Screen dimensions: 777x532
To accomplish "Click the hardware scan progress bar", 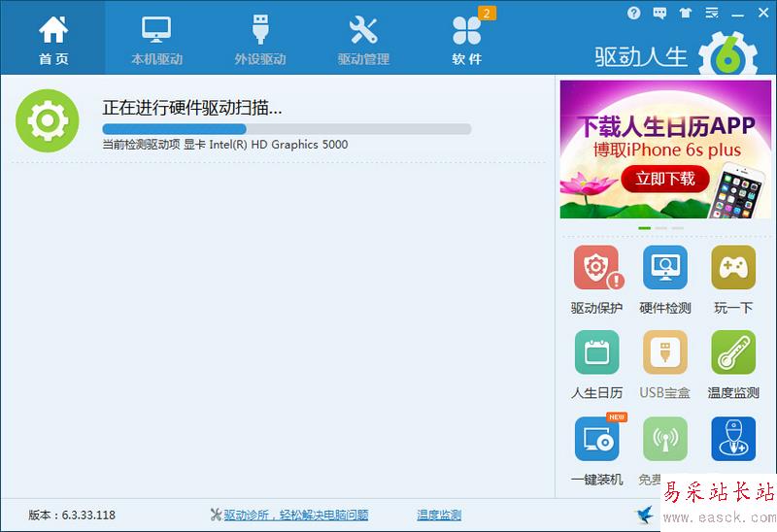I will pyautogui.click(x=287, y=129).
